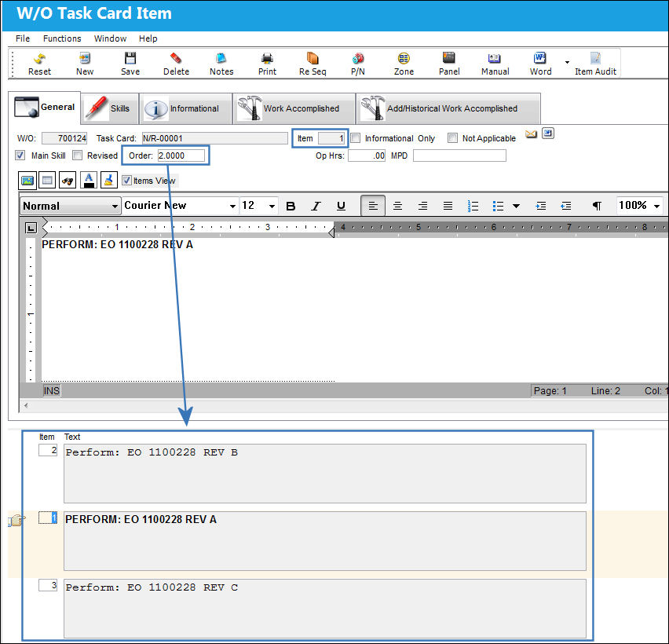
Task: Open the Manual toolbar icon
Action: pos(495,64)
